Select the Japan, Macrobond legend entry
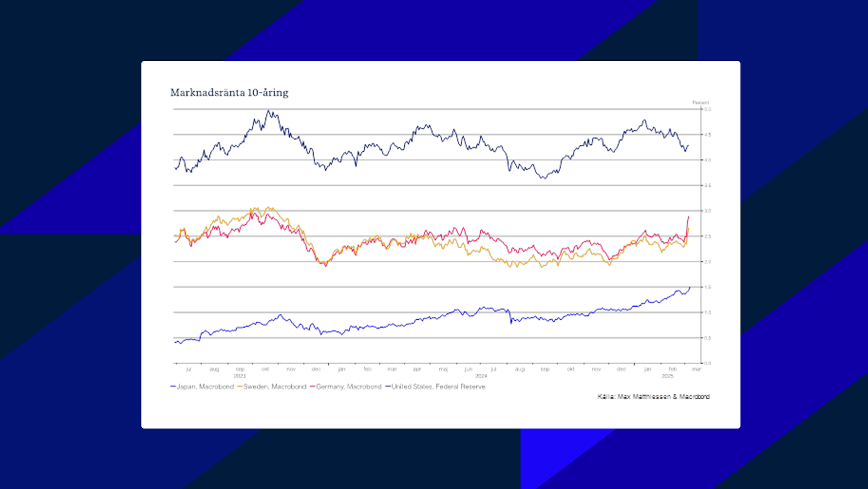 click(205, 387)
